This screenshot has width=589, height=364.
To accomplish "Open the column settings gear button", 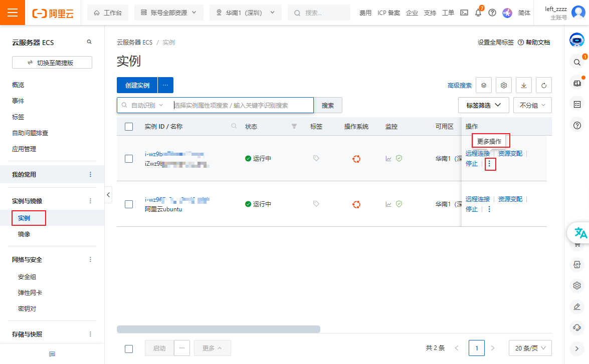I will pyautogui.click(x=504, y=85).
